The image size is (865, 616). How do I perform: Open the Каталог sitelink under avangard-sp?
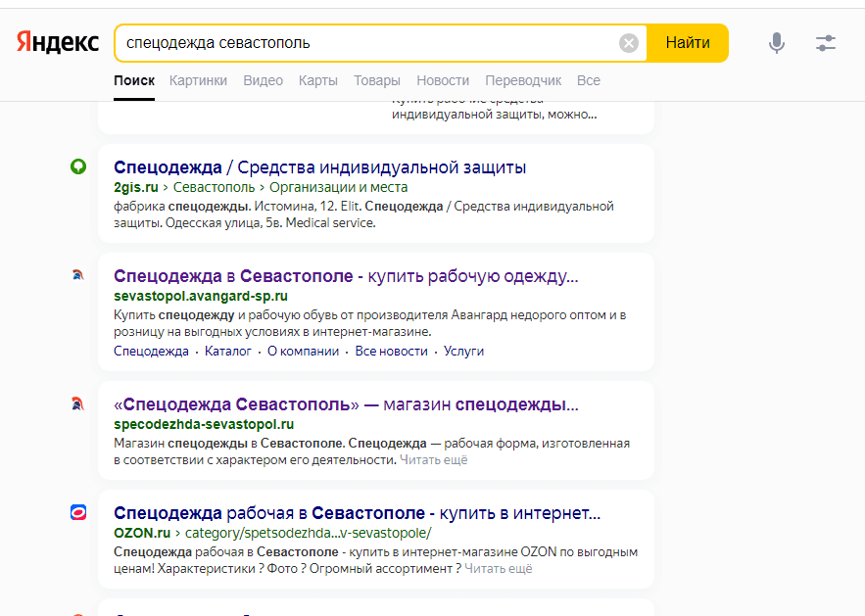tap(228, 351)
